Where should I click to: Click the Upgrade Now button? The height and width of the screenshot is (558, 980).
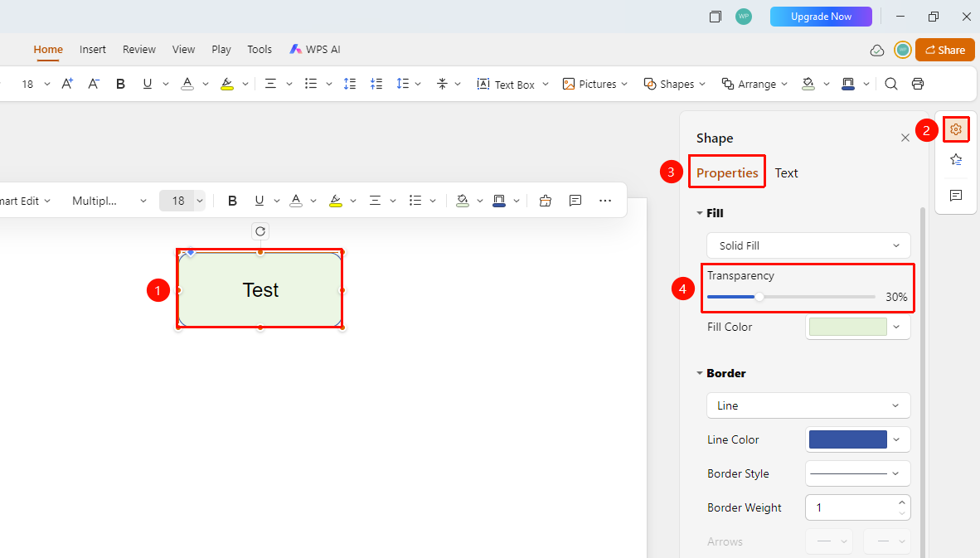coord(821,17)
